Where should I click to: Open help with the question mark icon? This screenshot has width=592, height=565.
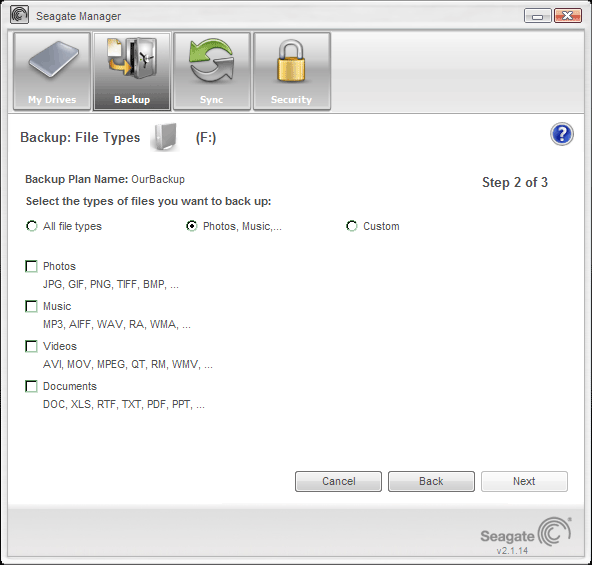click(561, 134)
